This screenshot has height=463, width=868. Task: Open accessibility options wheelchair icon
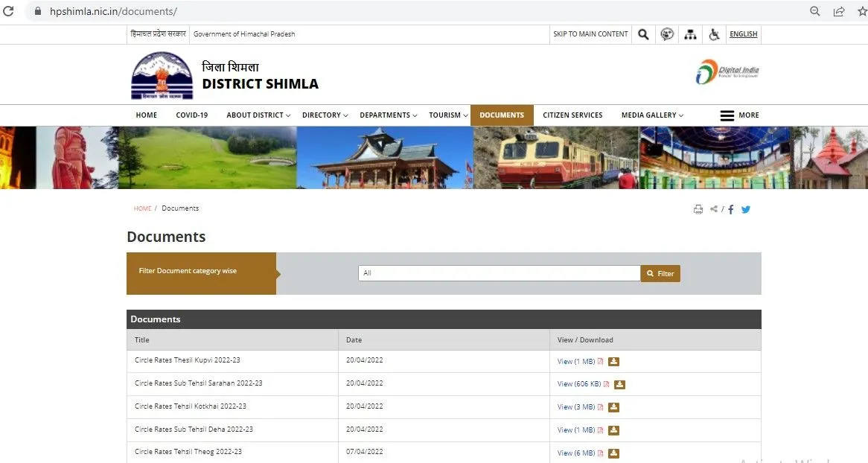point(713,34)
